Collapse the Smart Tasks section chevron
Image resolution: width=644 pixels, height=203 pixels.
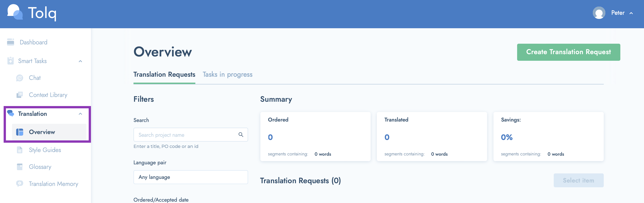[x=80, y=61]
